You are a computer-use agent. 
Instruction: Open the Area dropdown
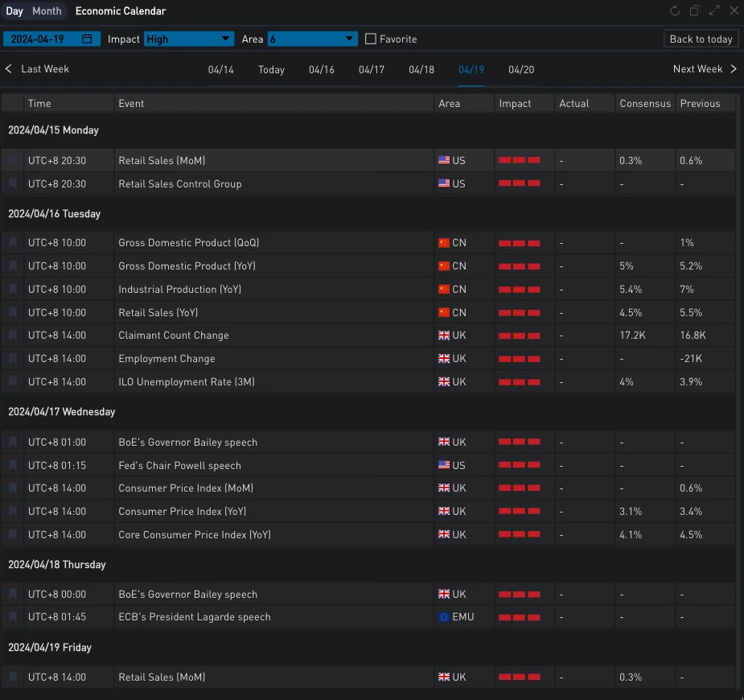[x=312, y=39]
